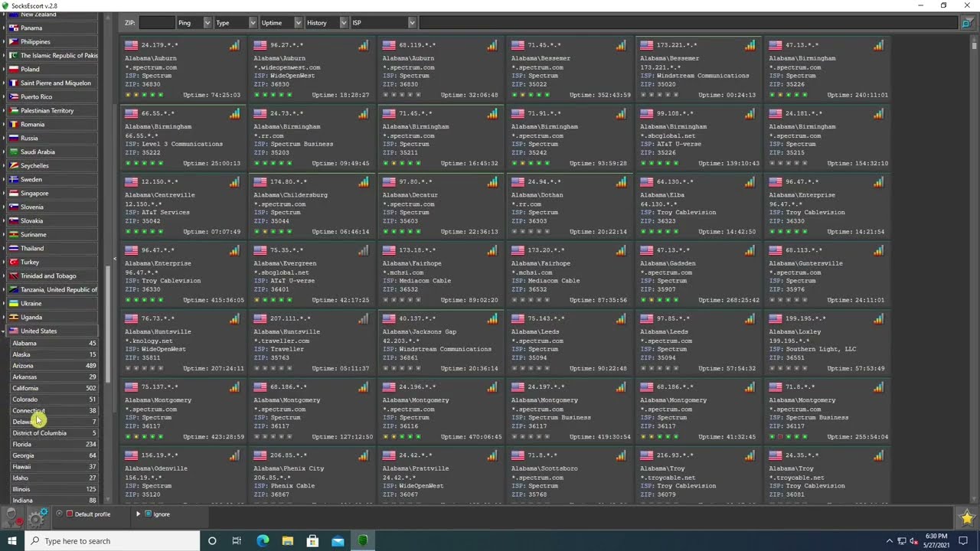
Task: Select Georgia in the states list
Action: pos(54,455)
